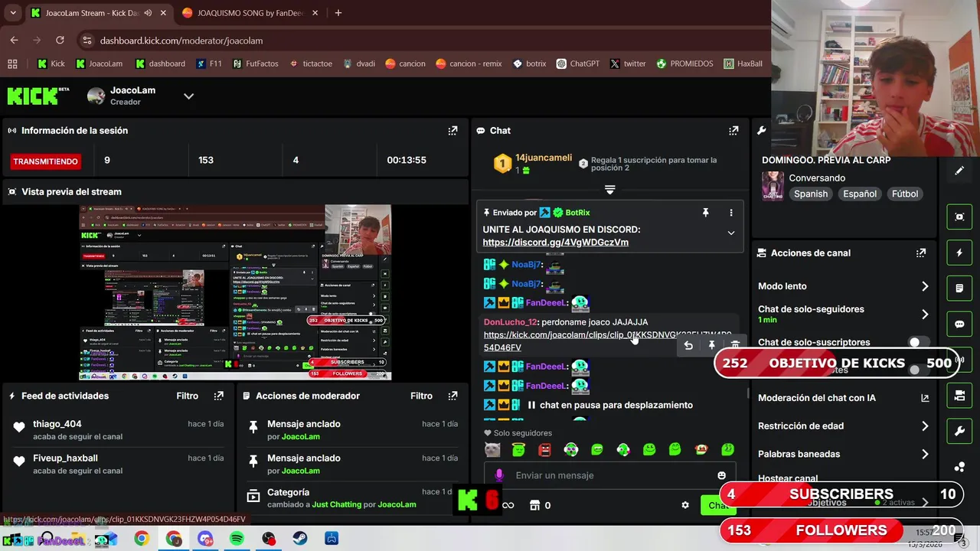Click the green Chat send button

[718, 505]
